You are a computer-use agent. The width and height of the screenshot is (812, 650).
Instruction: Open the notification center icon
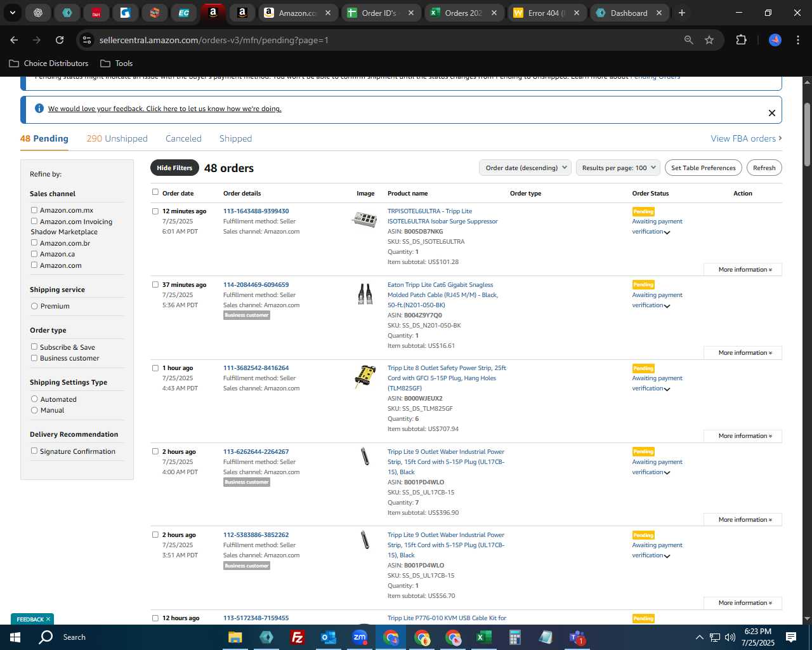coord(790,637)
